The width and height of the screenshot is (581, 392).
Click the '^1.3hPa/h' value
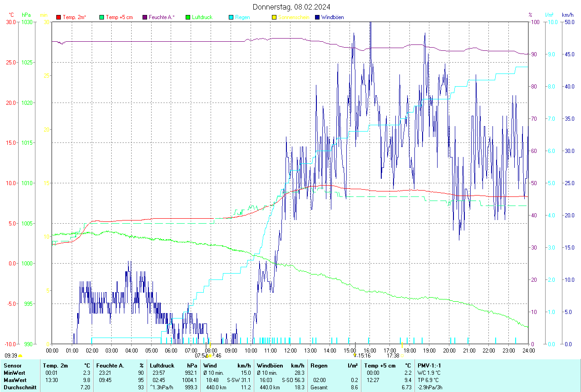[x=162, y=387]
